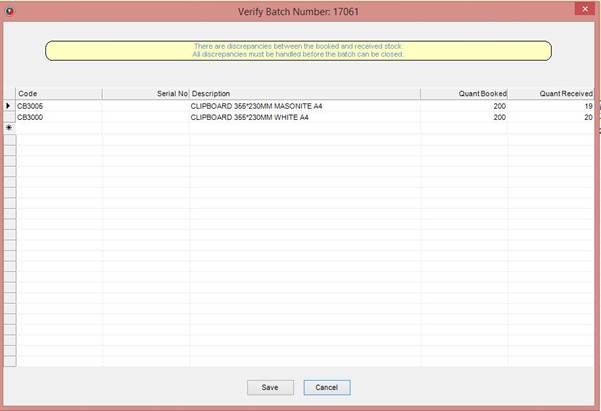The width and height of the screenshot is (601, 411).
Task: Edit Quant Received value for CB3000
Action: (552, 116)
